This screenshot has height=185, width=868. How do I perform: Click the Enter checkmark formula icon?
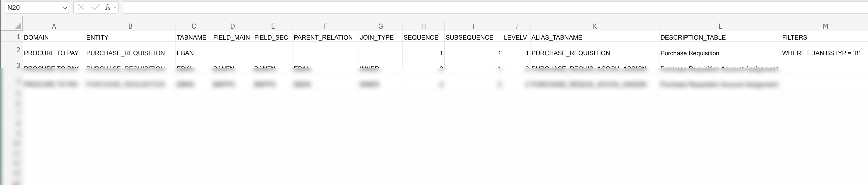95,8
